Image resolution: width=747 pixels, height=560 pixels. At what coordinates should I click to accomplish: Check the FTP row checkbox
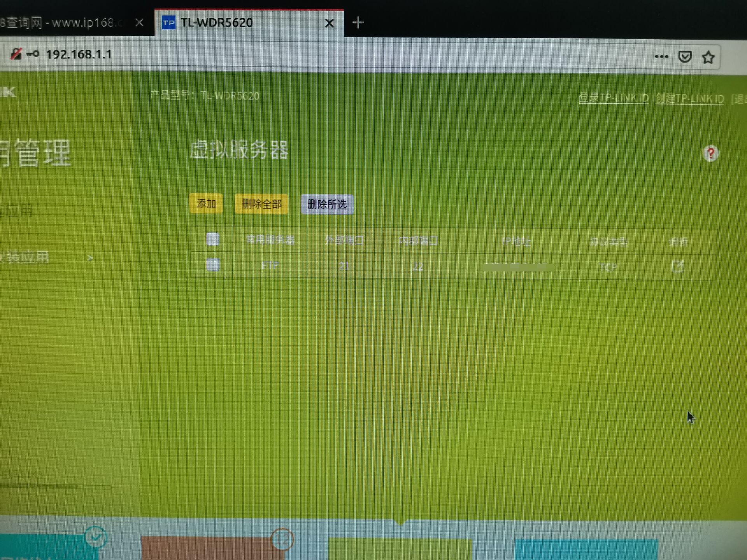coord(212,265)
